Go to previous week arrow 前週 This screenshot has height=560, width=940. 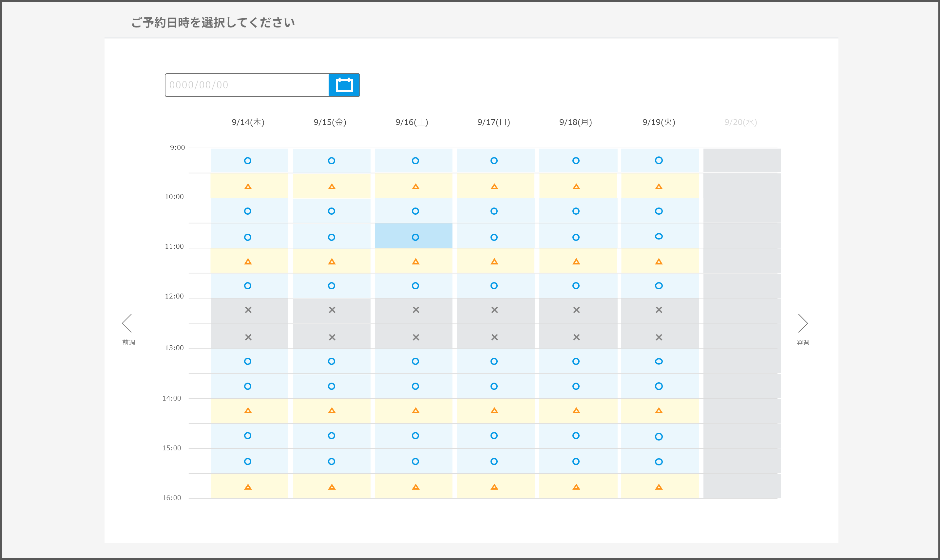click(x=127, y=324)
